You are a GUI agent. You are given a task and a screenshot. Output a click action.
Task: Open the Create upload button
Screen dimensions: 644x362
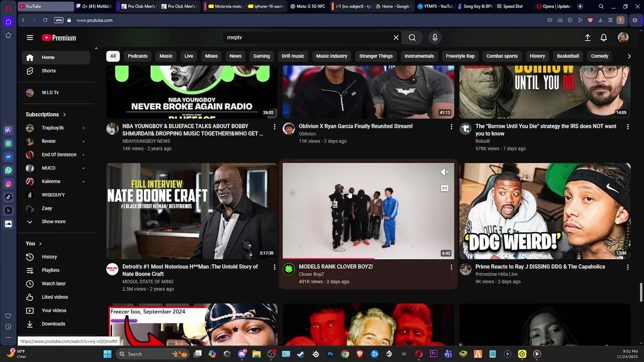587,38
